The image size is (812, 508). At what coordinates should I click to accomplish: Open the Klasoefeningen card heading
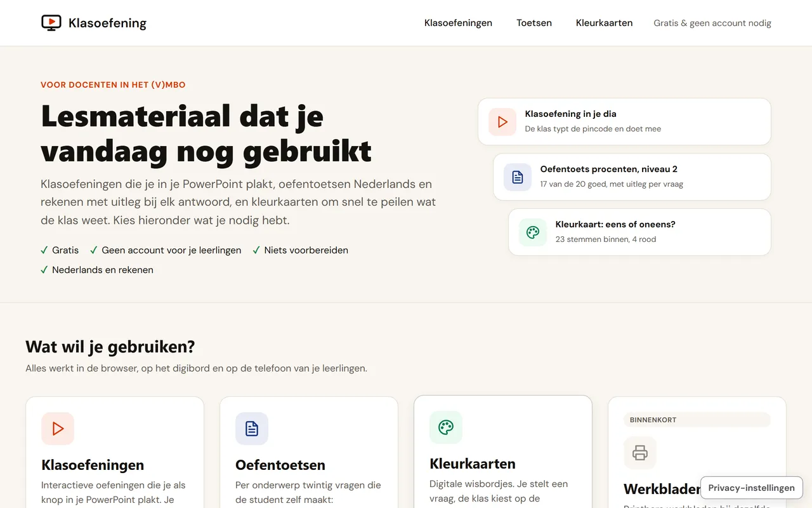tap(93, 465)
